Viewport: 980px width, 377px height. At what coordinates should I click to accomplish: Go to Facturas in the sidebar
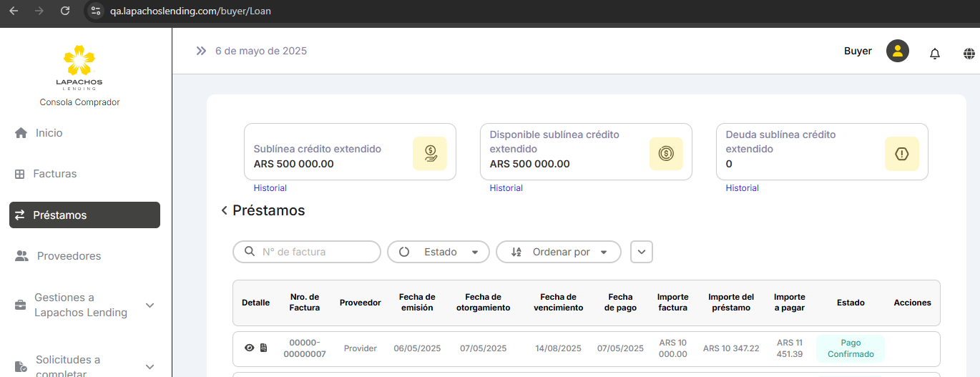(x=54, y=174)
